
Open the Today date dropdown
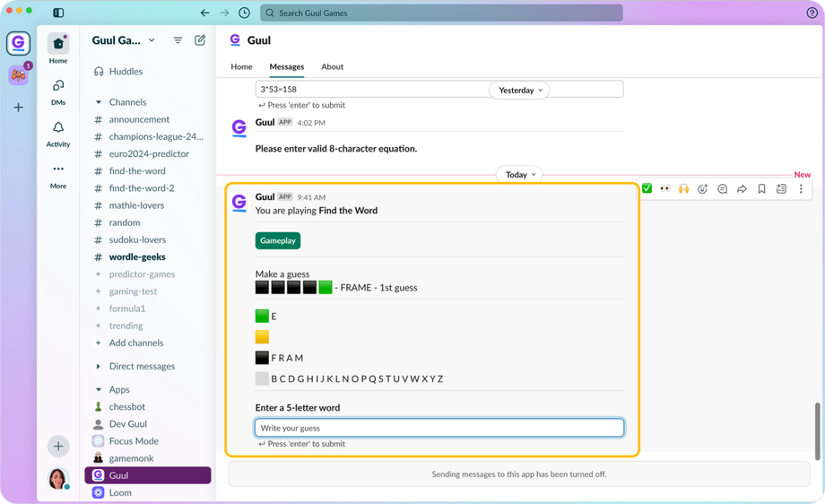520,175
